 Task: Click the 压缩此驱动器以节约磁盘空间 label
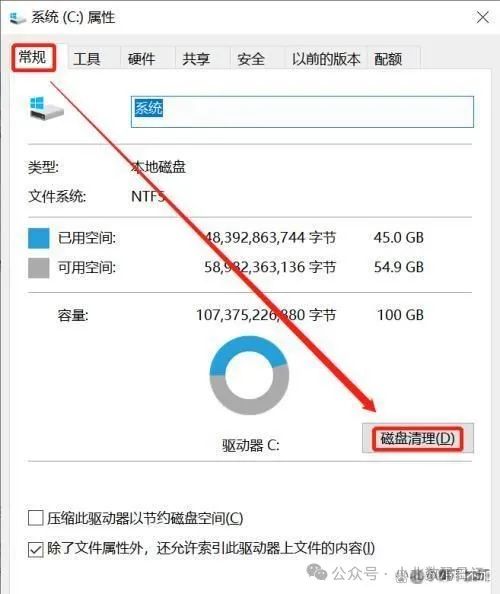point(145,518)
